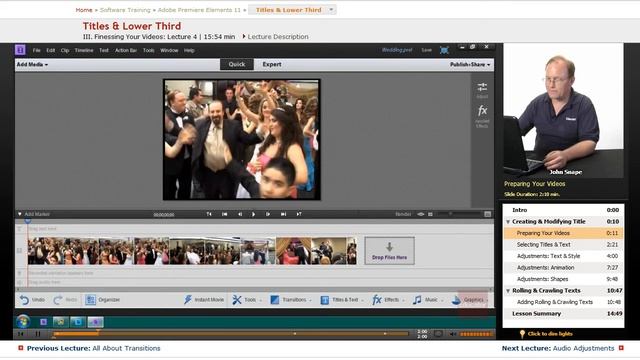Open Adobe Premiere Elements 11 breadcrumb

tap(199, 10)
